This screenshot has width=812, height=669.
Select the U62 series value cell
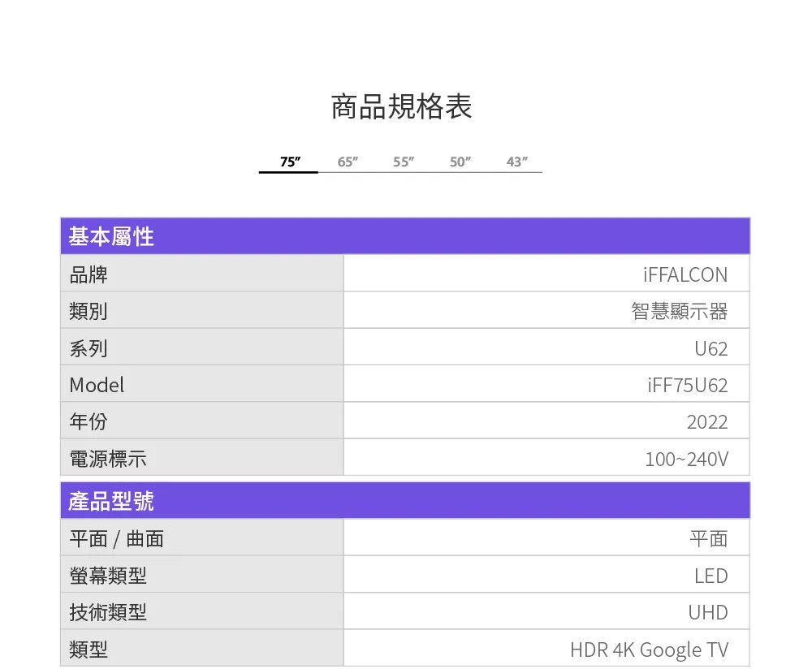click(710, 349)
